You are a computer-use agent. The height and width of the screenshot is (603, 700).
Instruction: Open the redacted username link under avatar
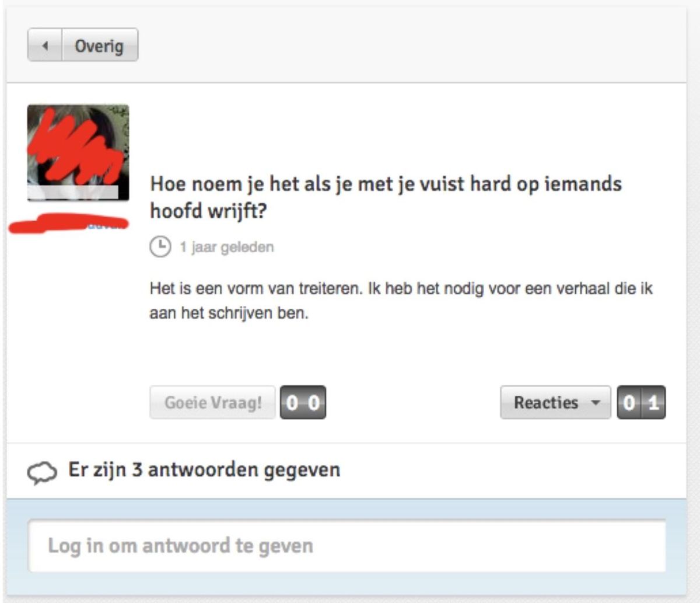(69, 224)
